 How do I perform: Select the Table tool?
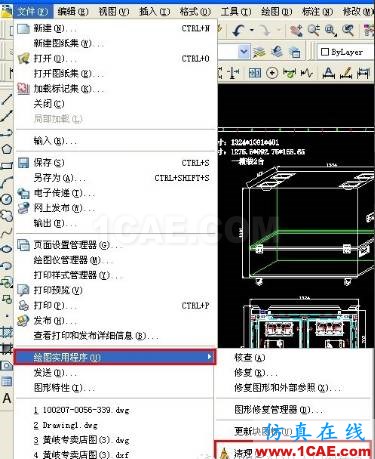[7, 381]
